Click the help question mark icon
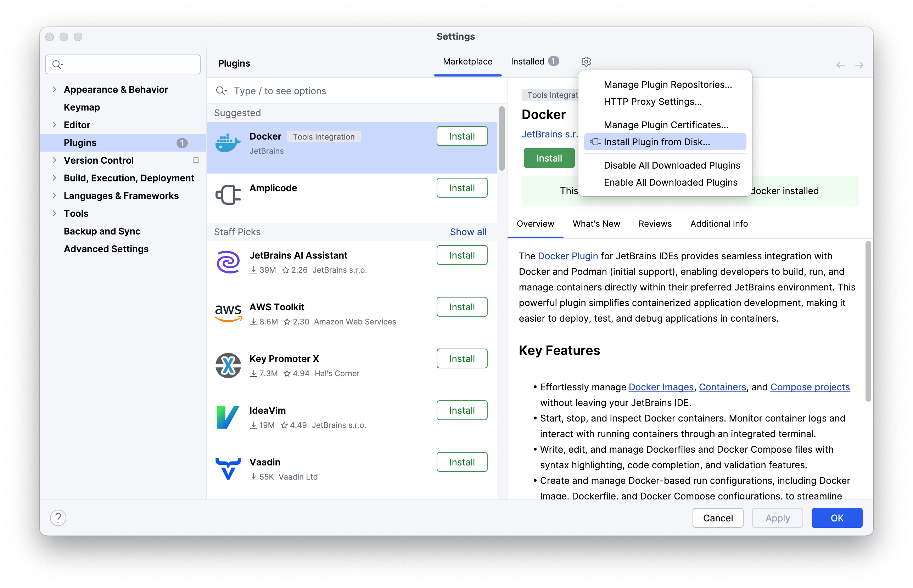The height and width of the screenshot is (588, 913). point(58,518)
